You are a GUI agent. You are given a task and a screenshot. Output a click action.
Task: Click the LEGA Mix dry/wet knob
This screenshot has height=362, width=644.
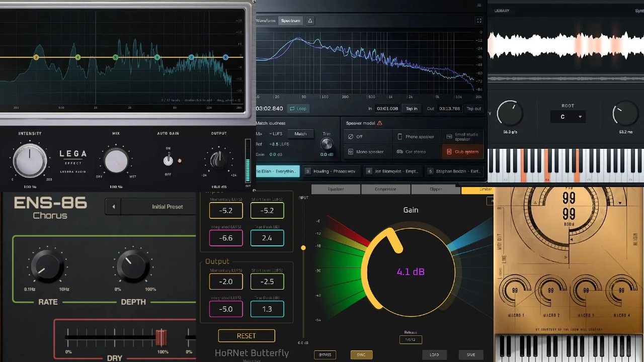[x=116, y=161]
